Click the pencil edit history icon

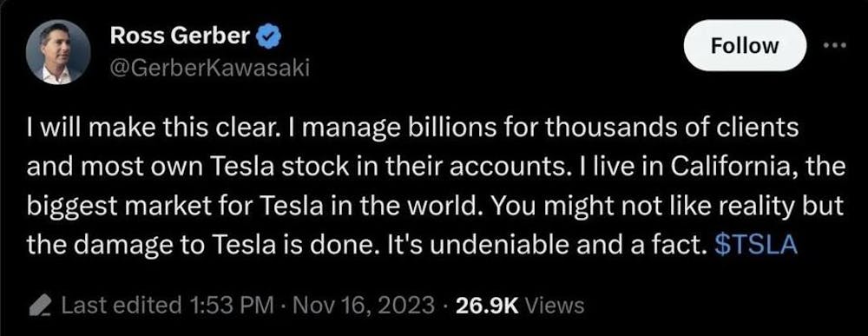(39, 306)
